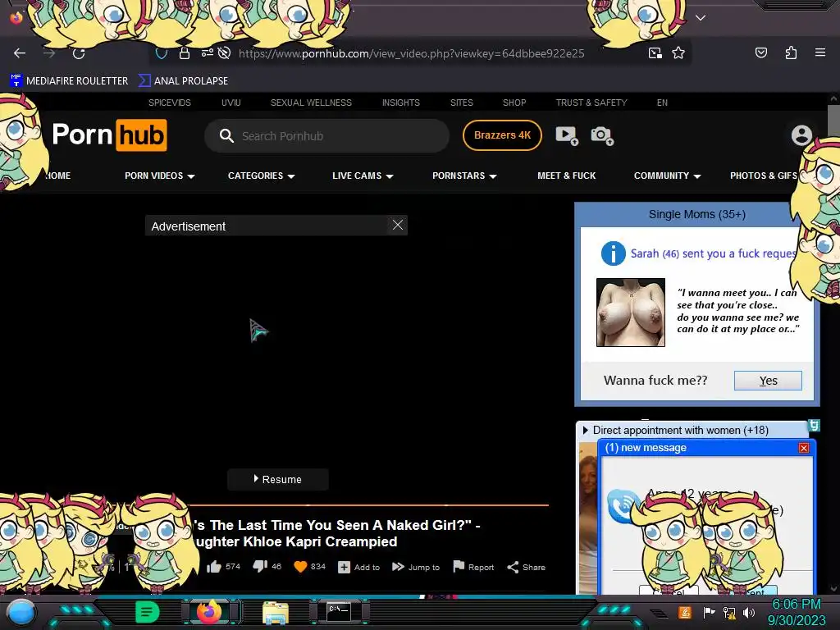Viewport: 840px width, 630px height.
Task: Click the Brazzers 4K button
Action: click(x=502, y=135)
